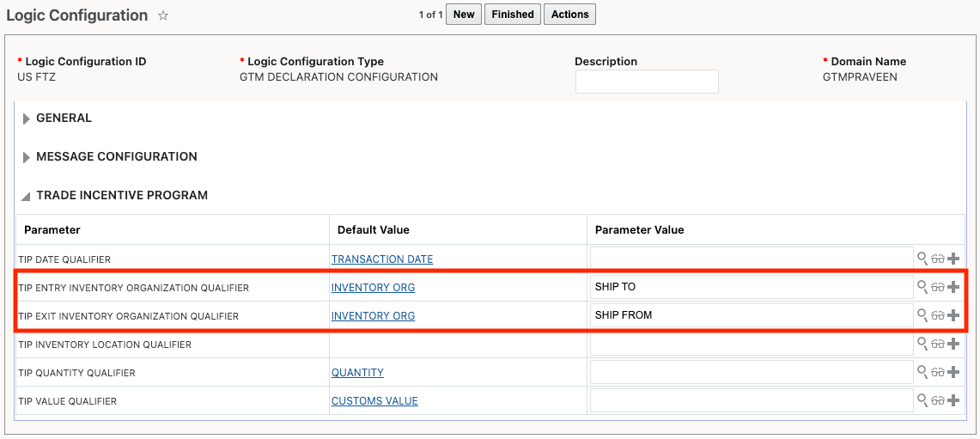Viewport: 980px width, 439px height.
Task: Expand the GENERAL section
Action: pos(27,119)
